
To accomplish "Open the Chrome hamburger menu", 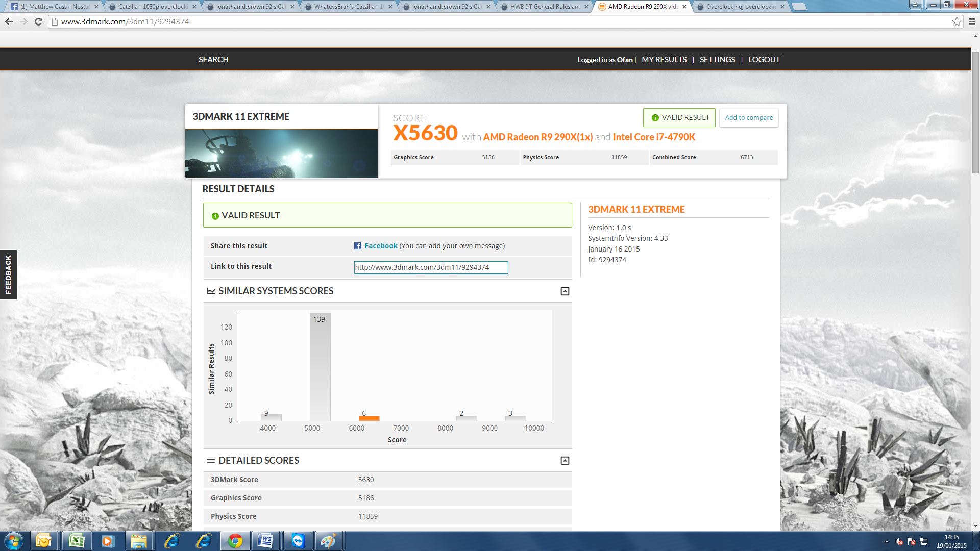I will click(x=972, y=21).
